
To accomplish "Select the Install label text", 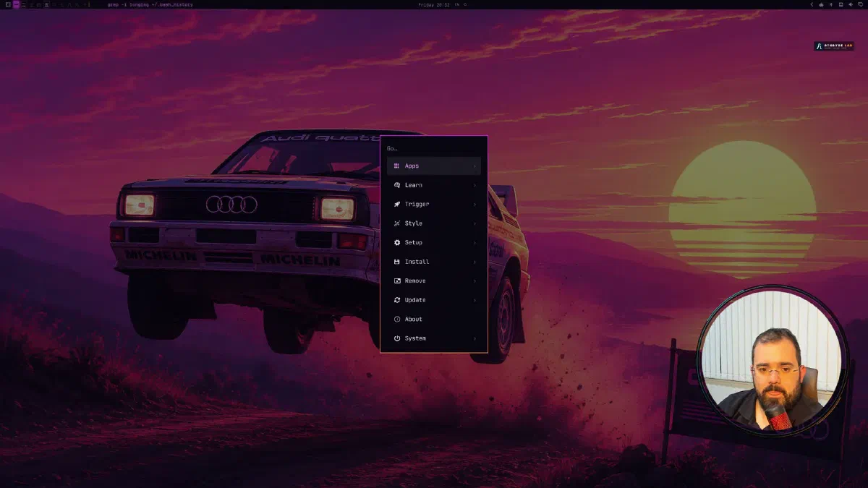I will click(417, 262).
